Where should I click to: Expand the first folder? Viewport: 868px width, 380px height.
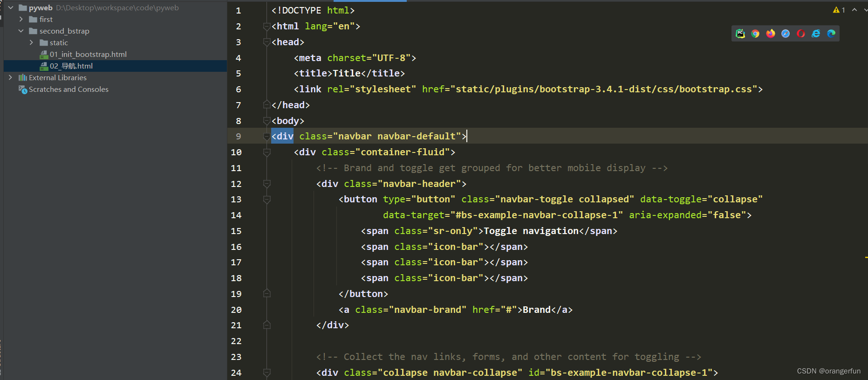[x=21, y=19]
